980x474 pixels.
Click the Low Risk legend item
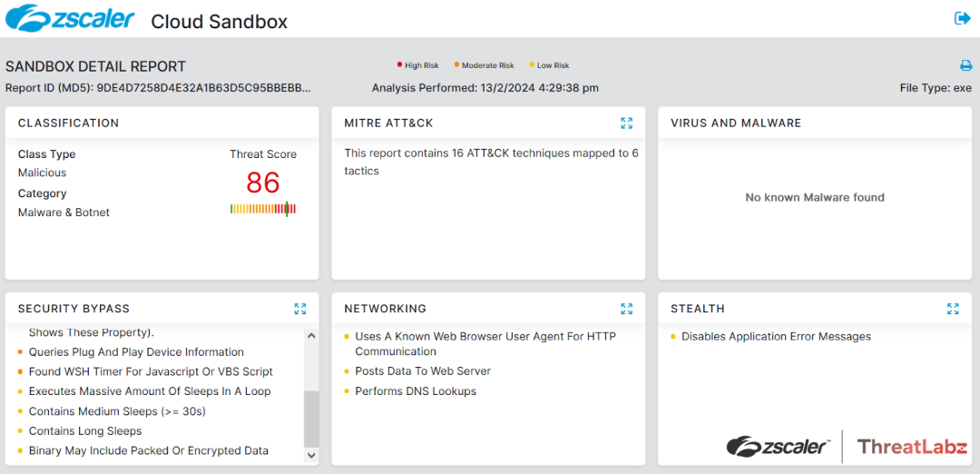pyautogui.click(x=550, y=65)
